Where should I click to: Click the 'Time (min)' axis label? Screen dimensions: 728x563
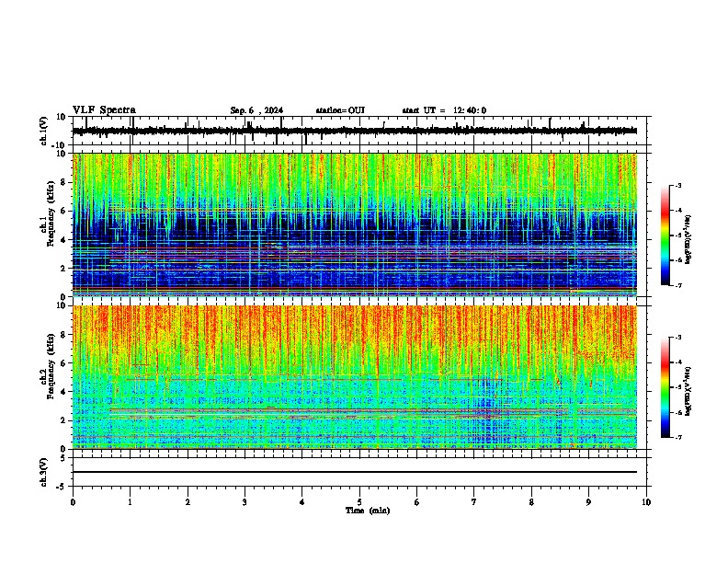(368, 511)
